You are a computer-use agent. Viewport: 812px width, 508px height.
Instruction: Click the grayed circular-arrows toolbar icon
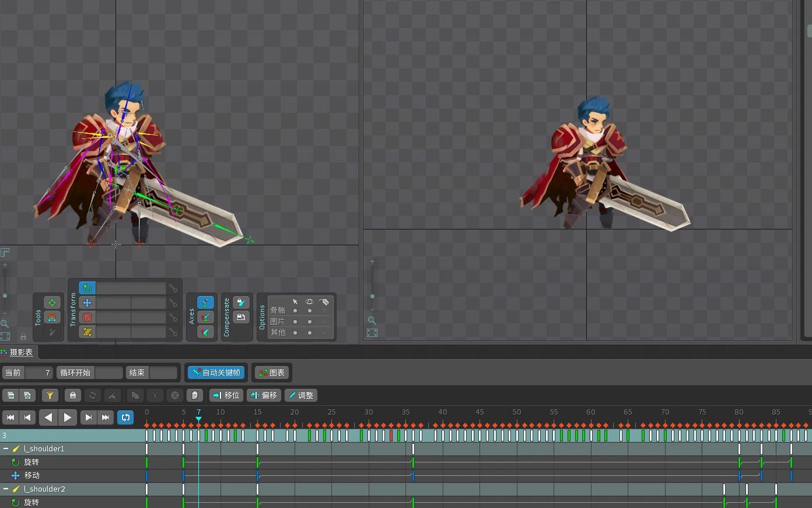pyautogui.click(x=92, y=395)
